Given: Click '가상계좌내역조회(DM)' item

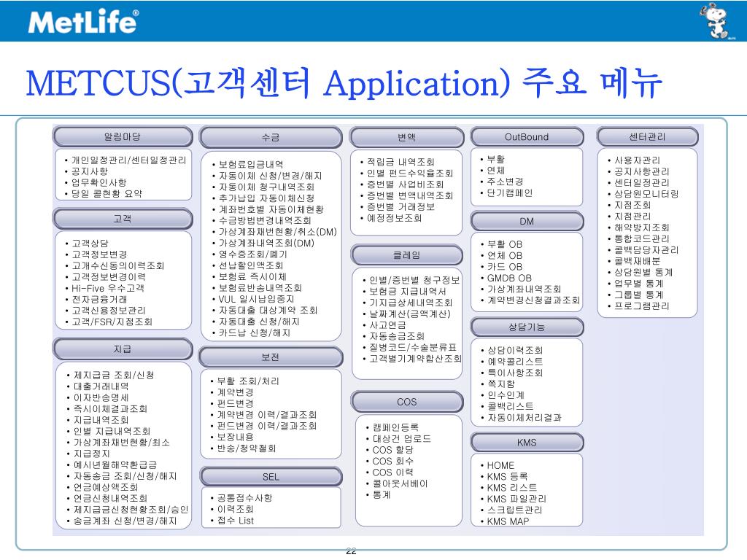Looking at the screenshot, I should pos(266,243).
